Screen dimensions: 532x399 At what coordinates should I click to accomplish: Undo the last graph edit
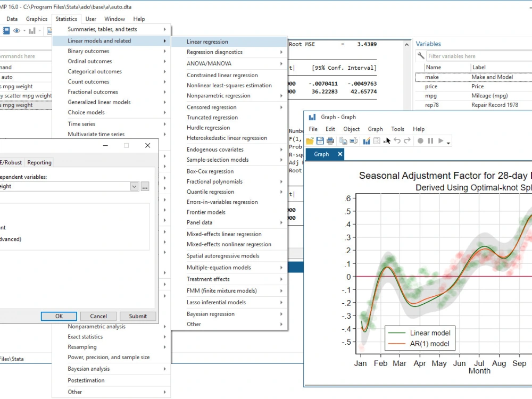(397, 140)
